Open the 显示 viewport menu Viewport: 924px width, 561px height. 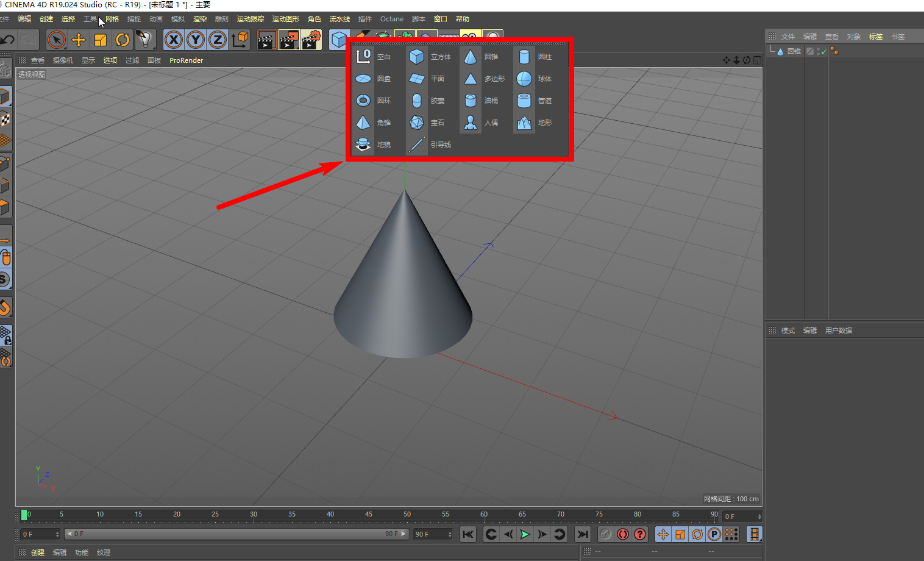(x=88, y=60)
